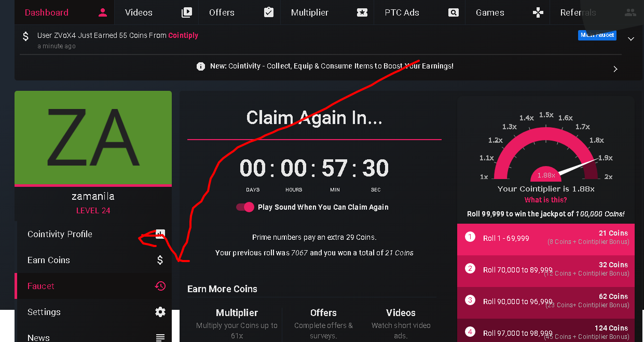Click the LEVEL 24 label
Viewport: 644px width, 342px height.
pyautogui.click(x=93, y=211)
